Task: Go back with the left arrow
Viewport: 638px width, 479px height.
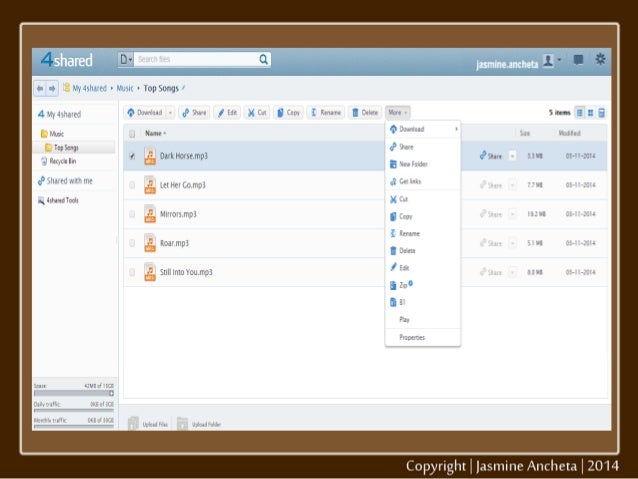Action: (x=40, y=88)
